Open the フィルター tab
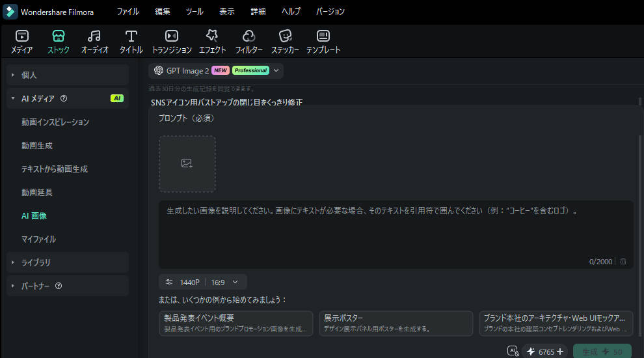The height and width of the screenshot is (358, 644). click(x=248, y=42)
